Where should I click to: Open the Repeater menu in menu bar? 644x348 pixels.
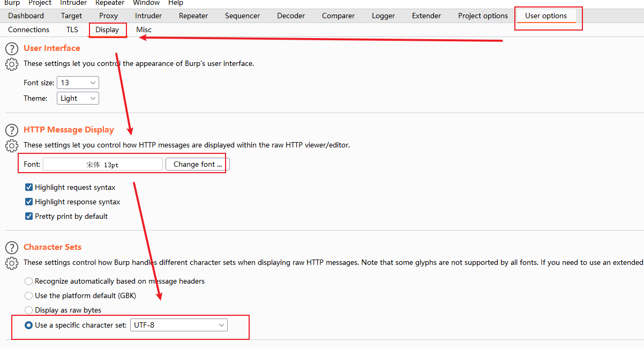click(x=110, y=3)
